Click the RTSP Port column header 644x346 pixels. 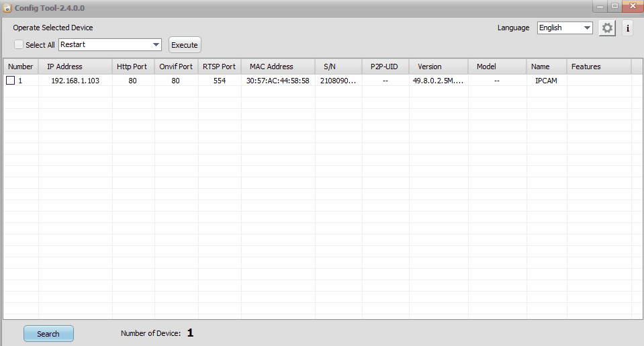[220, 67]
